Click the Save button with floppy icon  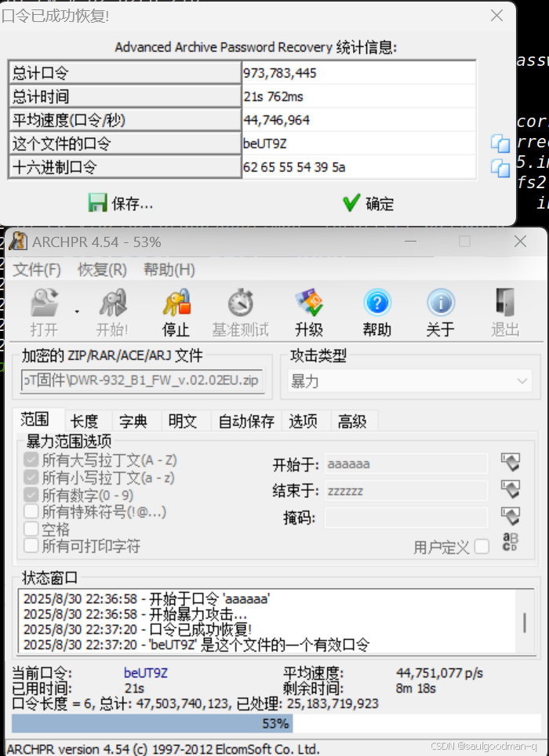pyautogui.click(x=121, y=203)
